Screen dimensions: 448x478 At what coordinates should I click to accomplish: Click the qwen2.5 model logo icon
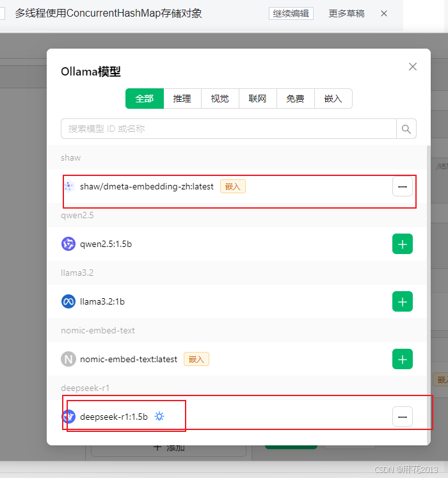coord(68,244)
